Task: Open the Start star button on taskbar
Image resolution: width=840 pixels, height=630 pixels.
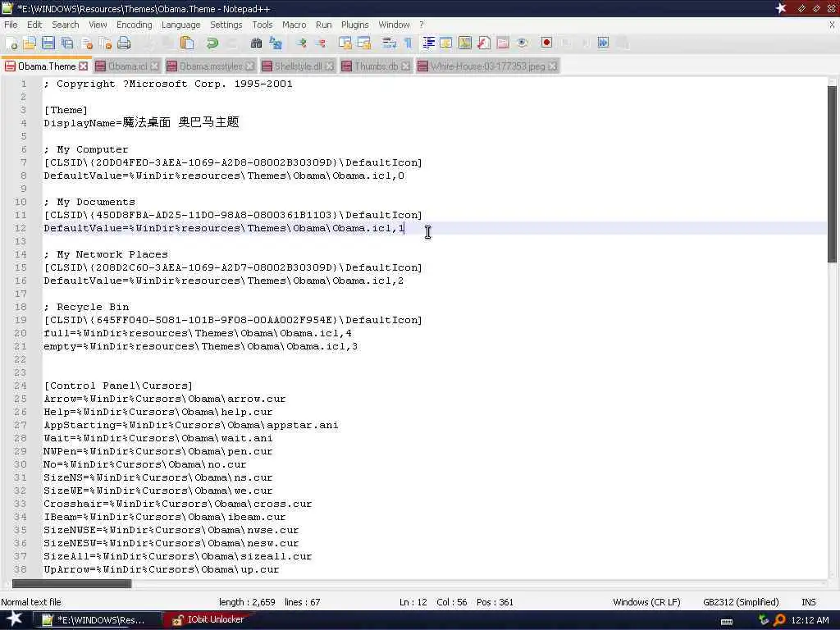Action: click(14, 619)
